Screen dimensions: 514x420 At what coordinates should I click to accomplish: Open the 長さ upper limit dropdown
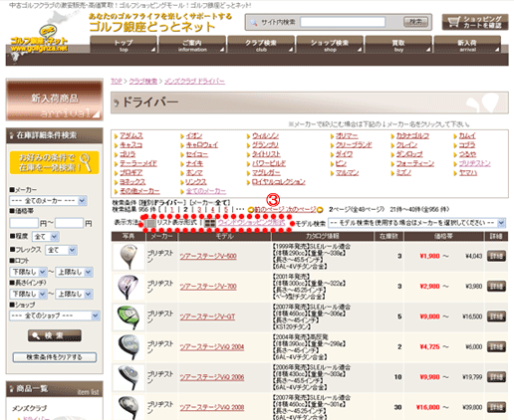pyautogui.click(x=74, y=294)
